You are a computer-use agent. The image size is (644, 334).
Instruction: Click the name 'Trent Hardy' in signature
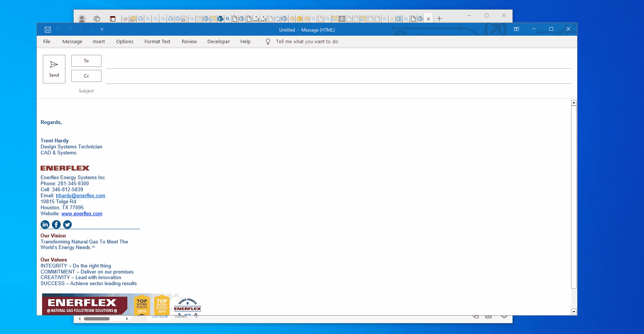coord(54,141)
